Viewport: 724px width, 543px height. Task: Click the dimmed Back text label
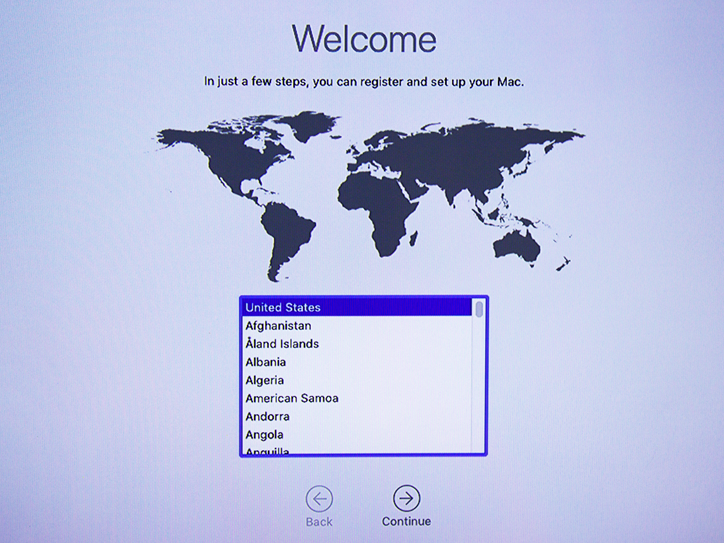(x=319, y=522)
